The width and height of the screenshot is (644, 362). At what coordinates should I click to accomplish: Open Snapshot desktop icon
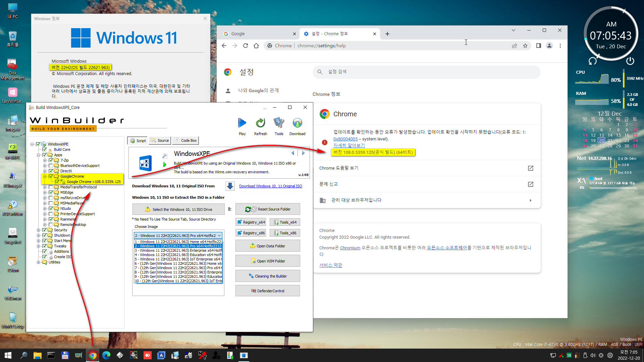[x=12, y=236]
